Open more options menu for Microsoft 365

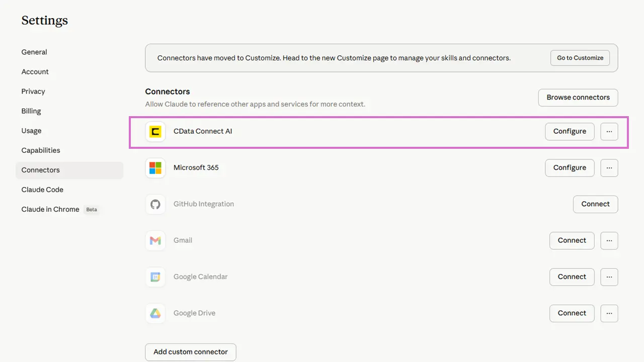click(x=609, y=168)
